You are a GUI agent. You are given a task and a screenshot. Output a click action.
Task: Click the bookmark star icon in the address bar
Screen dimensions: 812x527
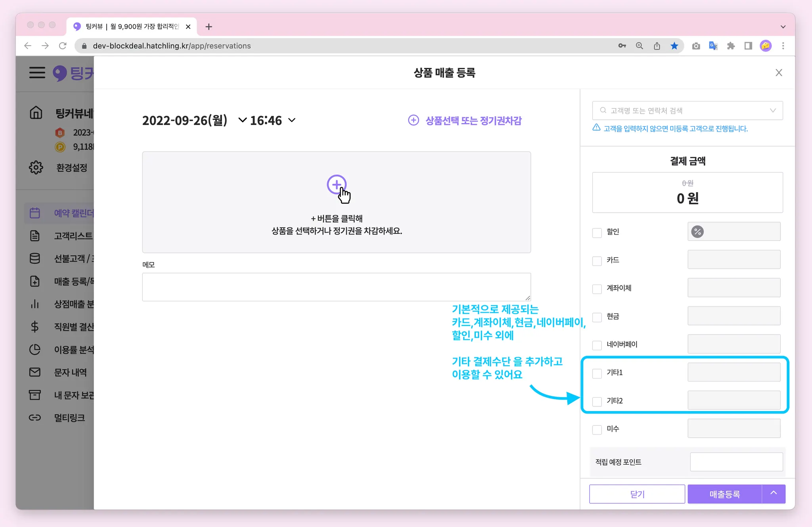674,46
